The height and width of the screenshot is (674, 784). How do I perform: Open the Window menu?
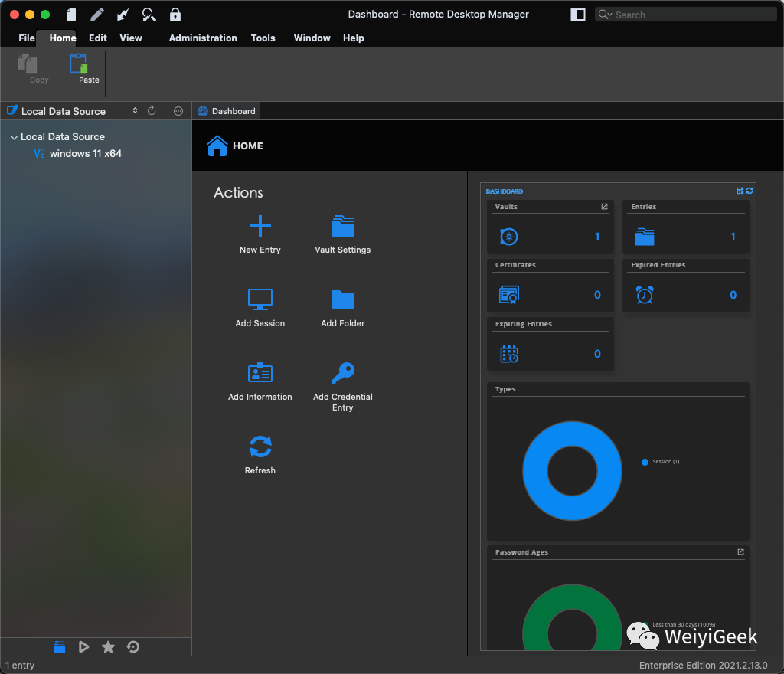tap(312, 38)
